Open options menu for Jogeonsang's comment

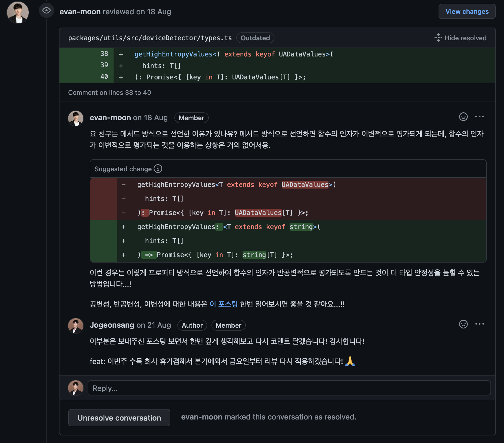(479, 324)
